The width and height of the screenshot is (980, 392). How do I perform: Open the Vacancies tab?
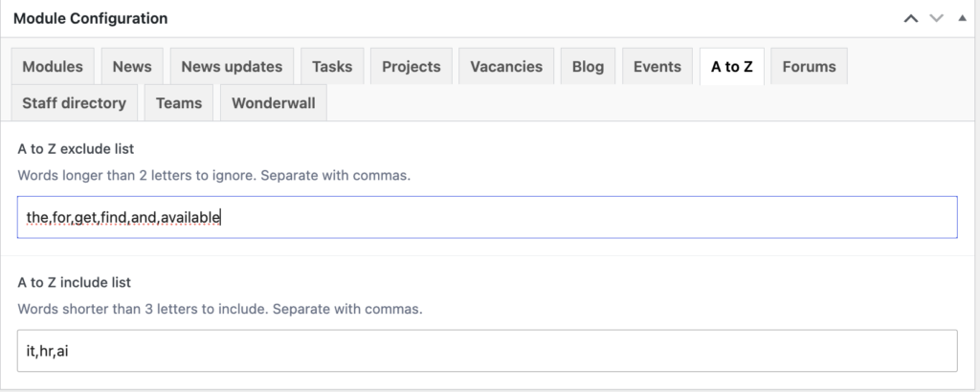[506, 66]
